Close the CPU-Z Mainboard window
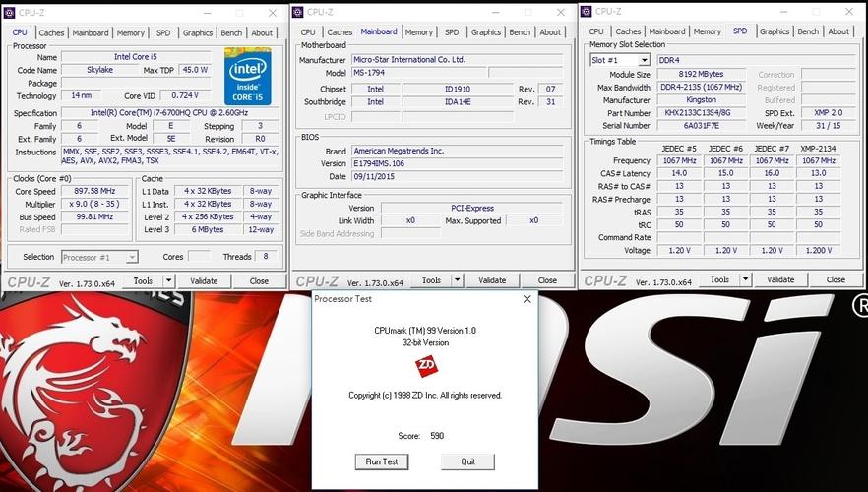 click(561, 12)
